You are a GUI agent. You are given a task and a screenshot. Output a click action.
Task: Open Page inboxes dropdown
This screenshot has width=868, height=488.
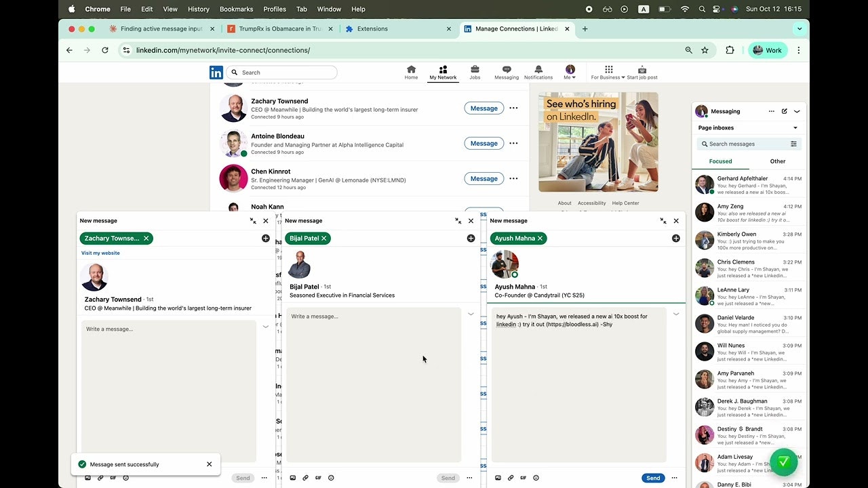(749, 128)
